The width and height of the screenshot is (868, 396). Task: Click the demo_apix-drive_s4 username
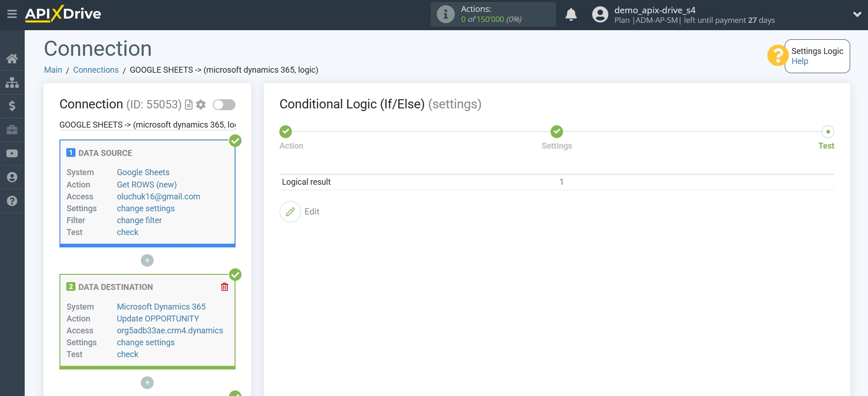655,10
